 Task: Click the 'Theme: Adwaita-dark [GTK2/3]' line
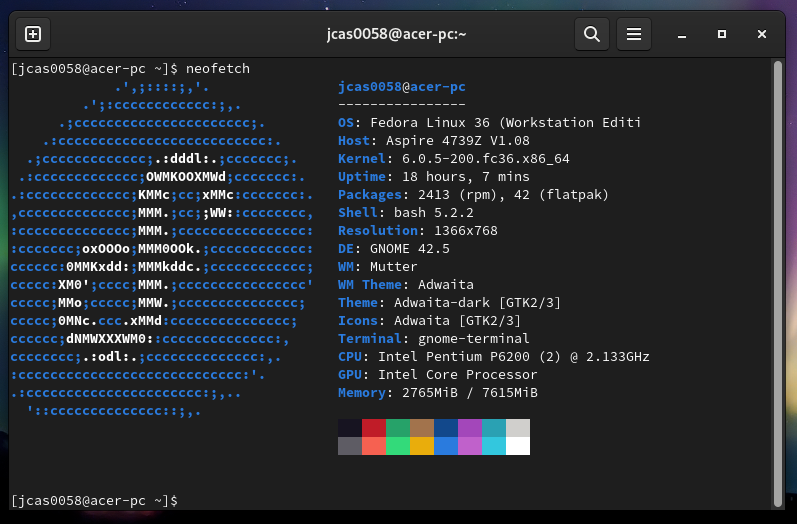[449, 302]
